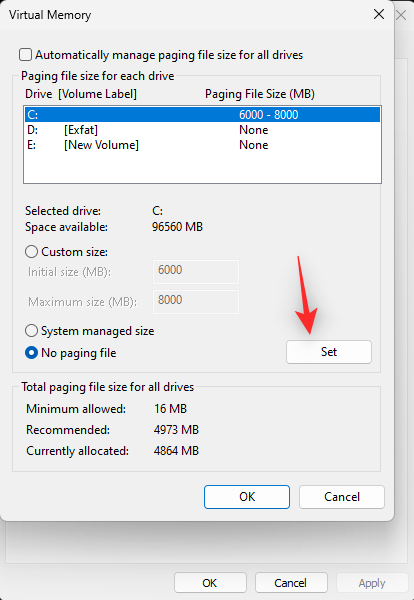The width and height of the screenshot is (414, 600).
Task: Cancel the Virtual Memory dialog
Action: pos(342,497)
